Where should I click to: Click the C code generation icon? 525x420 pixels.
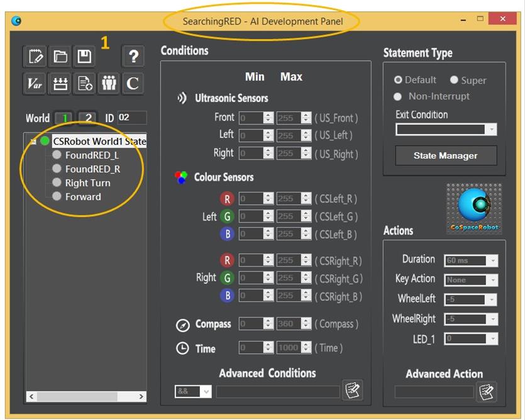(133, 84)
